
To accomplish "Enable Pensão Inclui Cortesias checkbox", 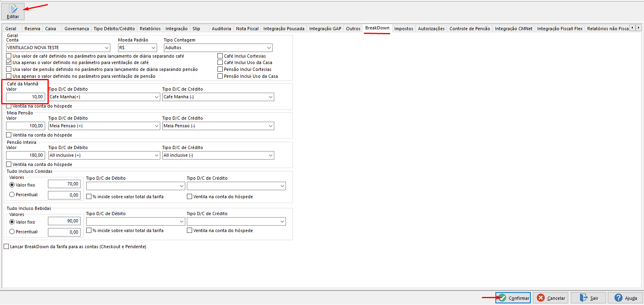I will pos(220,69).
